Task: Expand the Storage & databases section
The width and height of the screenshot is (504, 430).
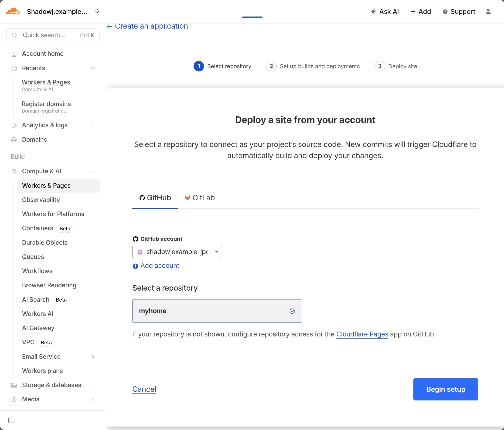Action: [93, 385]
